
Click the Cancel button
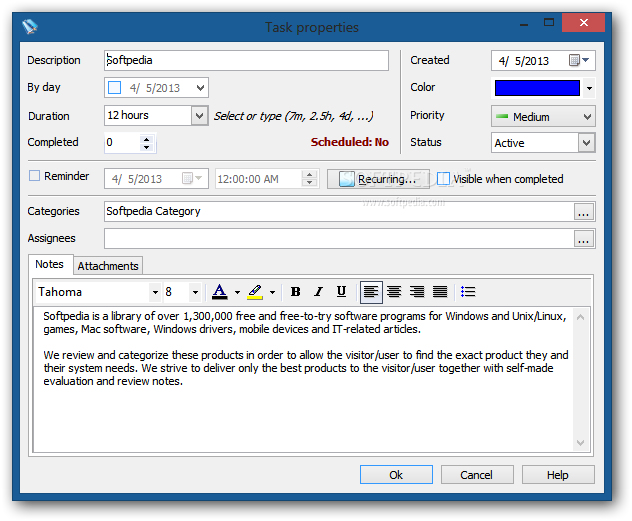477,475
